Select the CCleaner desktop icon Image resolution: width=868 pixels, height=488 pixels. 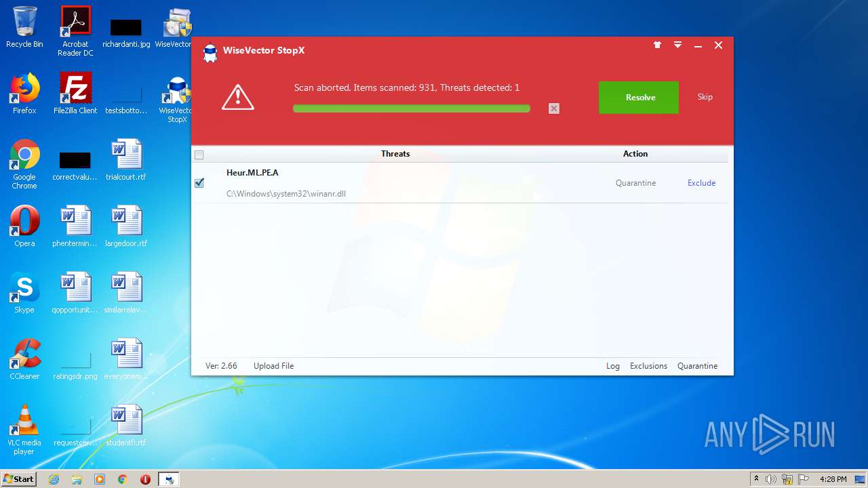tap(24, 359)
